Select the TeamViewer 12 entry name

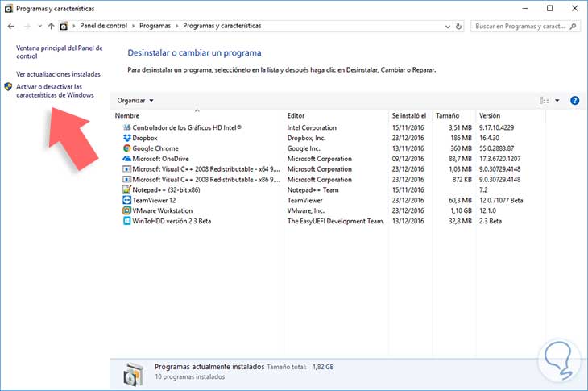point(154,201)
